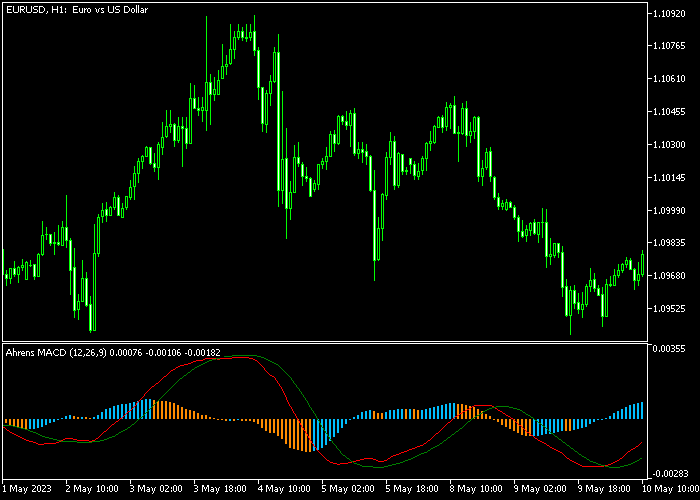The height and width of the screenshot is (500, 700).
Task: Click the 8 May 10:00 time label
Action: click(x=476, y=489)
